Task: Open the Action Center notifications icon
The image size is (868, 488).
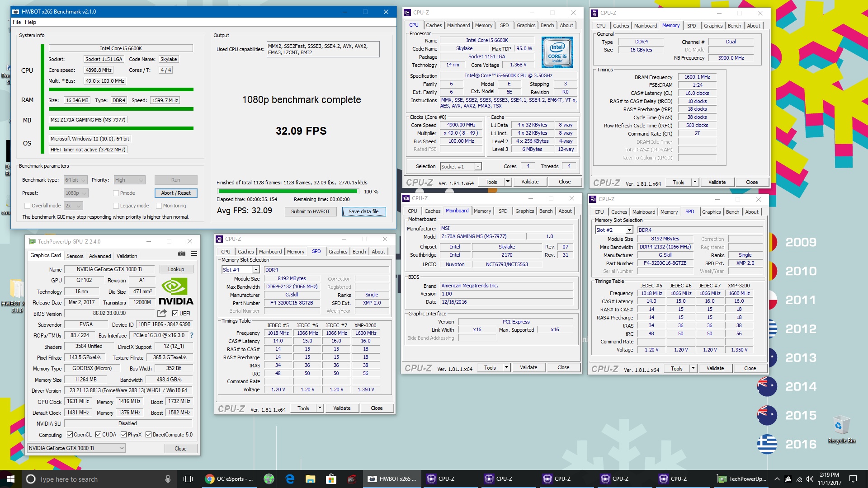Action: 853,479
